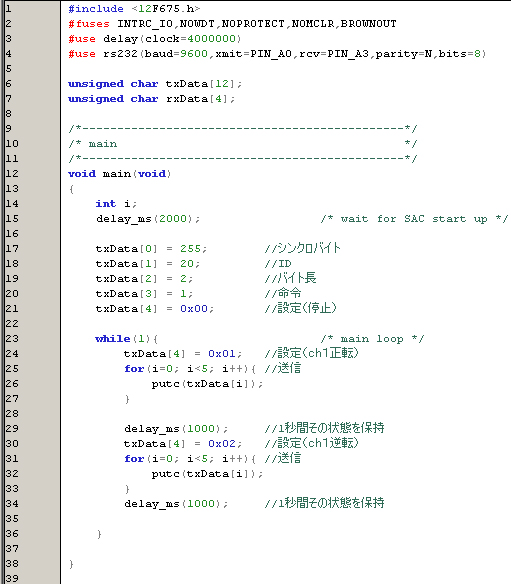Click the rxData[4] declaration

click(152, 99)
